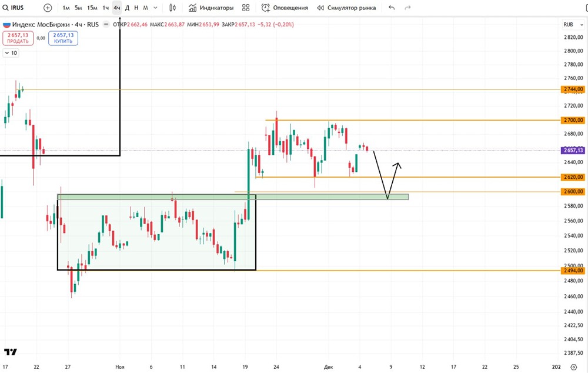The width and height of the screenshot is (588, 373).
Task: Select 1ч timeframe
Action: click(106, 8)
